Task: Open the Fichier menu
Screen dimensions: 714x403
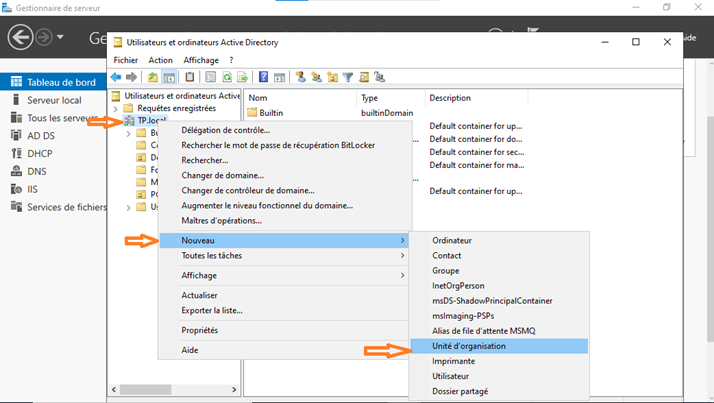Action: (x=126, y=60)
